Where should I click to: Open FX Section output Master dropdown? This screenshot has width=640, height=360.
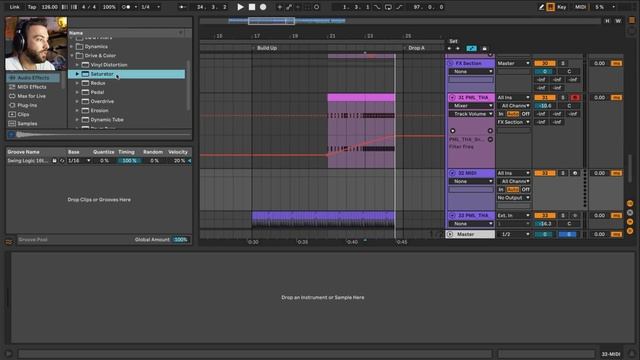[513, 63]
